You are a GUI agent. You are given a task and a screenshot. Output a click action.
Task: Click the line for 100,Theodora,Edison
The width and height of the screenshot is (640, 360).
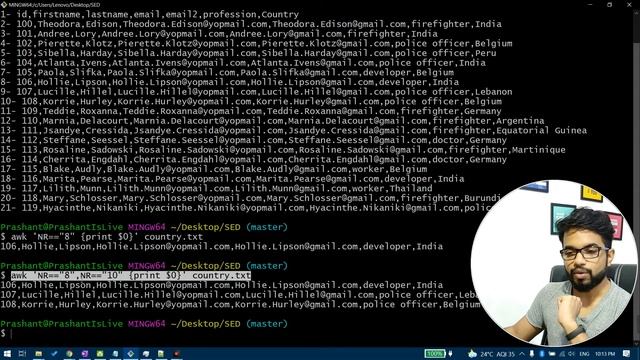point(251,24)
